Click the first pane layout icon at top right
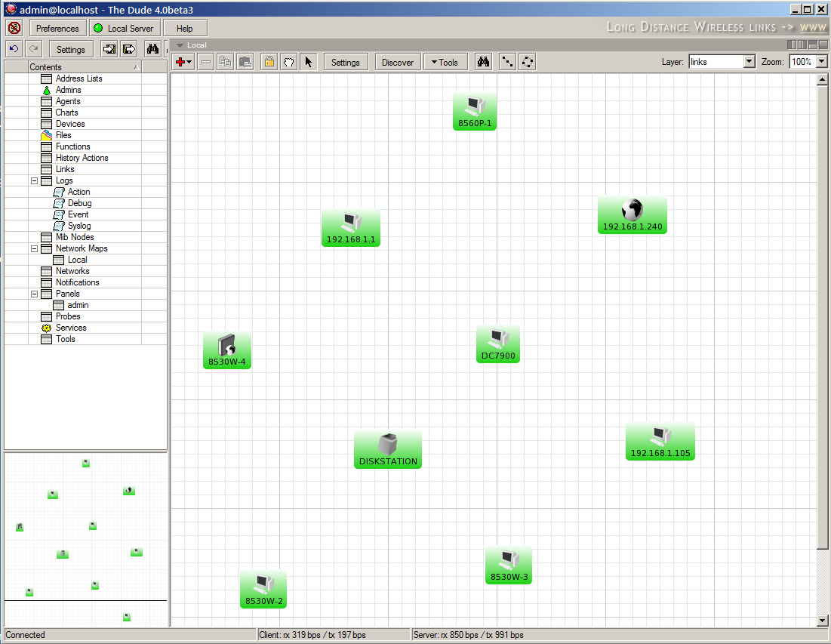This screenshot has width=831, height=644. (792, 45)
